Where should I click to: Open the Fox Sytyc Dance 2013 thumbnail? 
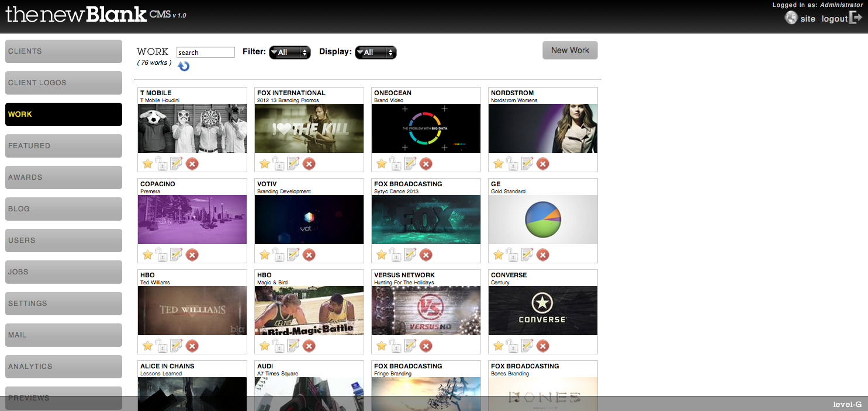coord(426,220)
